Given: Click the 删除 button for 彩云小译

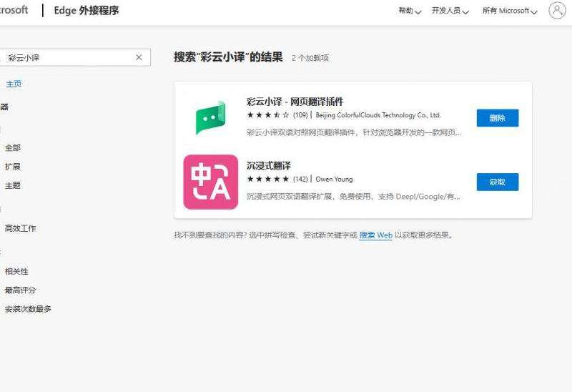Looking at the screenshot, I should click(497, 118).
